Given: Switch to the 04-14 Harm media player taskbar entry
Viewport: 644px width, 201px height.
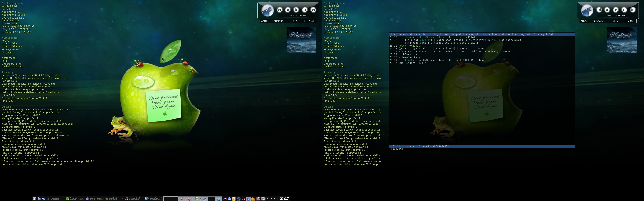Looking at the screenshot, I should click(x=95, y=199).
